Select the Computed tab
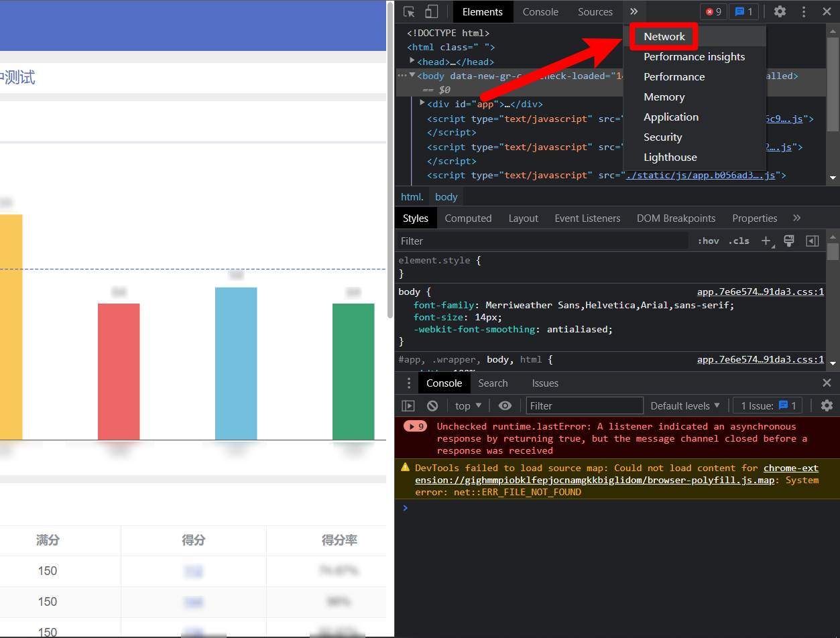The height and width of the screenshot is (638, 840). (x=468, y=218)
